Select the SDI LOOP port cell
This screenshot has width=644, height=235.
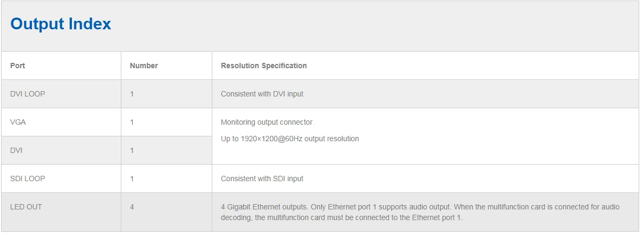coord(28,179)
